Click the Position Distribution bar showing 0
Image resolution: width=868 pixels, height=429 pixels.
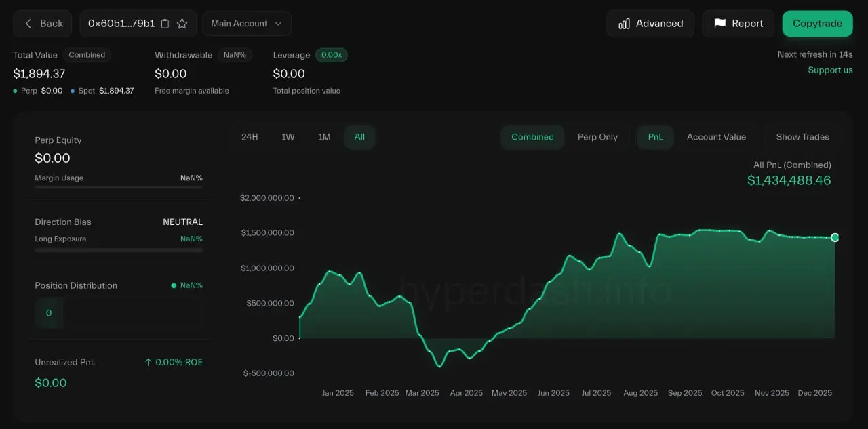pos(49,313)
